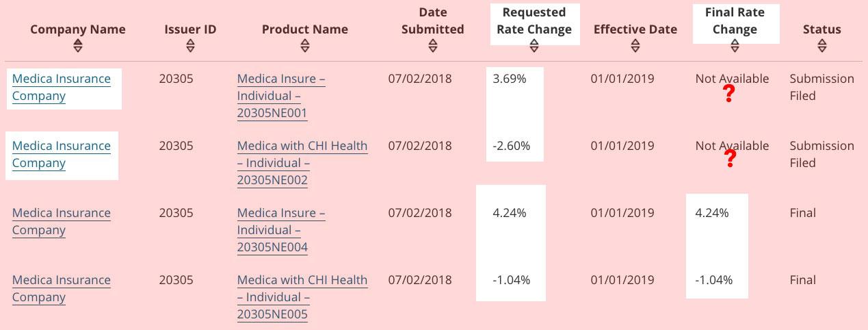Viewport: 868px width, 330px height.
Task: Open the Medica with CHI Health 20305NE002 link
Action: (302, 163)
